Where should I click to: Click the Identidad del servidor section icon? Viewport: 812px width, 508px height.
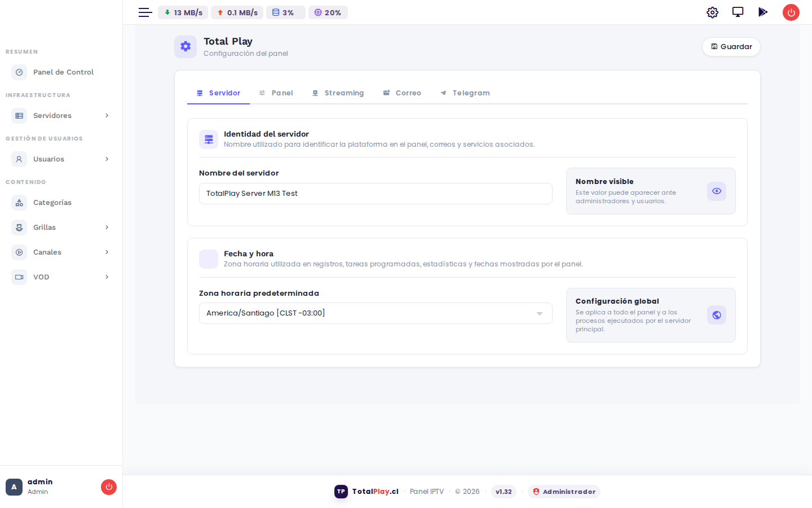[x=209, y=139]
